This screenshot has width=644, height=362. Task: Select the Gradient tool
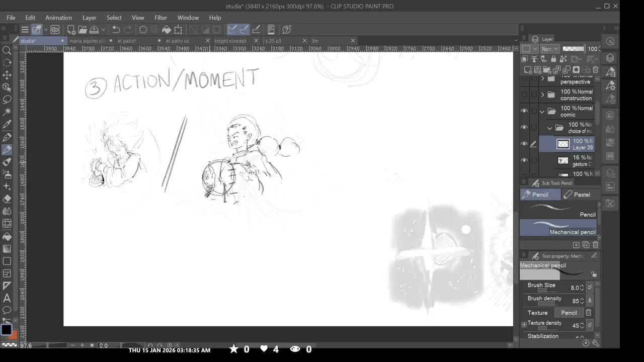pos(7,249)
